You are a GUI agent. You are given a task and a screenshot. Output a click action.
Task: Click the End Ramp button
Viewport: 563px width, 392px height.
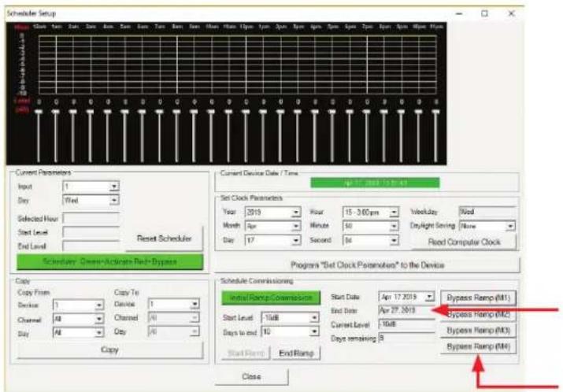tap(296, 353)
